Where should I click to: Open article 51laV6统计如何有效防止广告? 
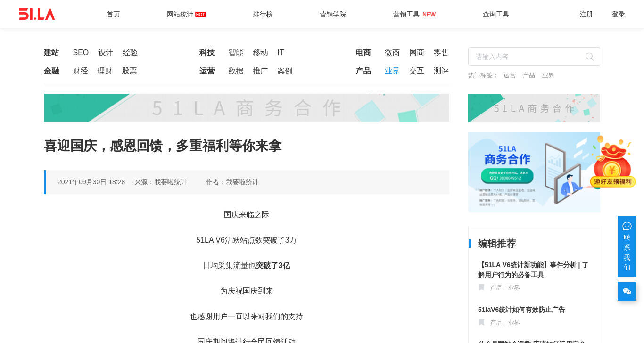point(521,310)
